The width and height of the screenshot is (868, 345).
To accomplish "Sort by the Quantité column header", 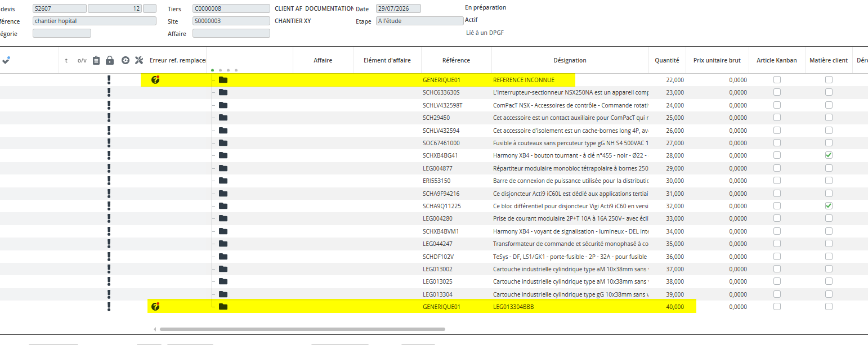I will coord(667,60).
